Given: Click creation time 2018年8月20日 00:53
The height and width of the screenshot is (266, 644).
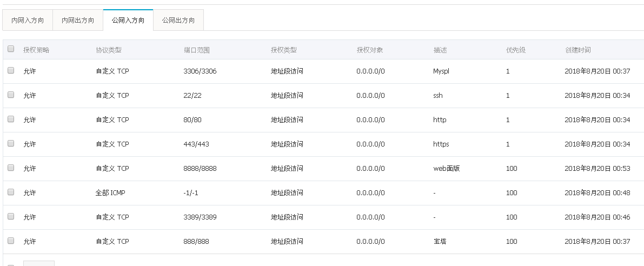Looking at the screenshot, I should tap(597, 168).
